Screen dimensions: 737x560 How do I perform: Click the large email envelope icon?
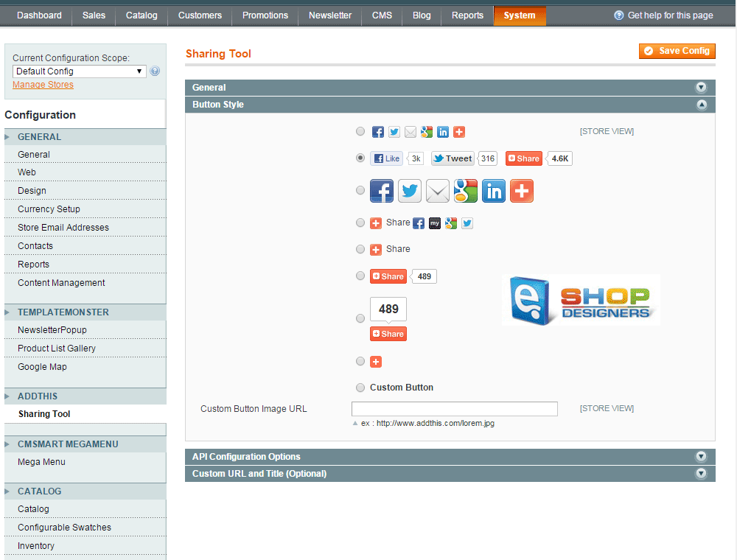(438, 191)
